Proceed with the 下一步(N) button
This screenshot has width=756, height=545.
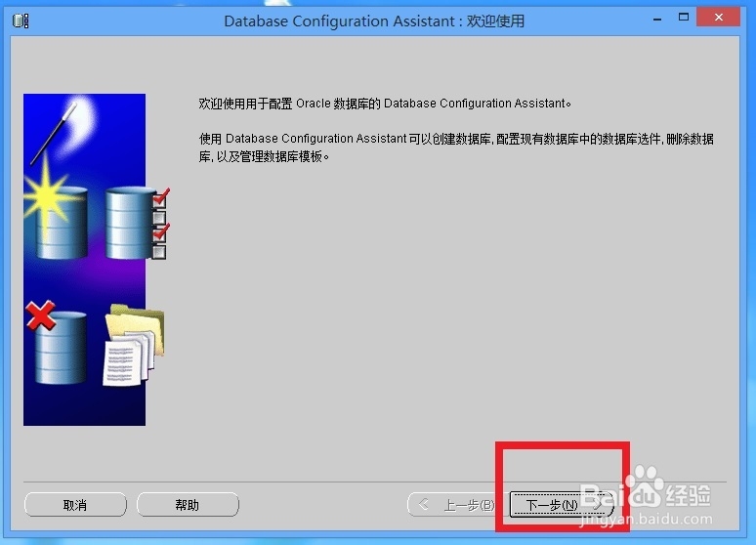point(562,505)
